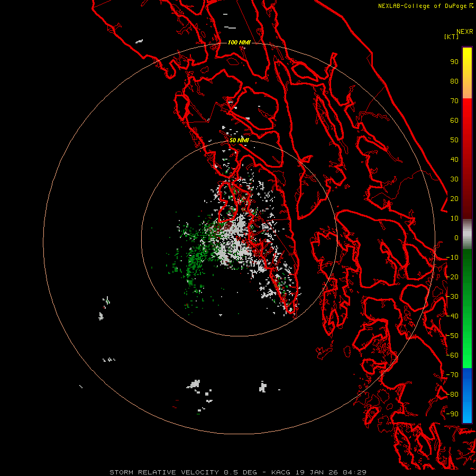Click the 20 value on the color scale
The height and width of the screenshot is (476, 476).
click(x=454, y=198)
